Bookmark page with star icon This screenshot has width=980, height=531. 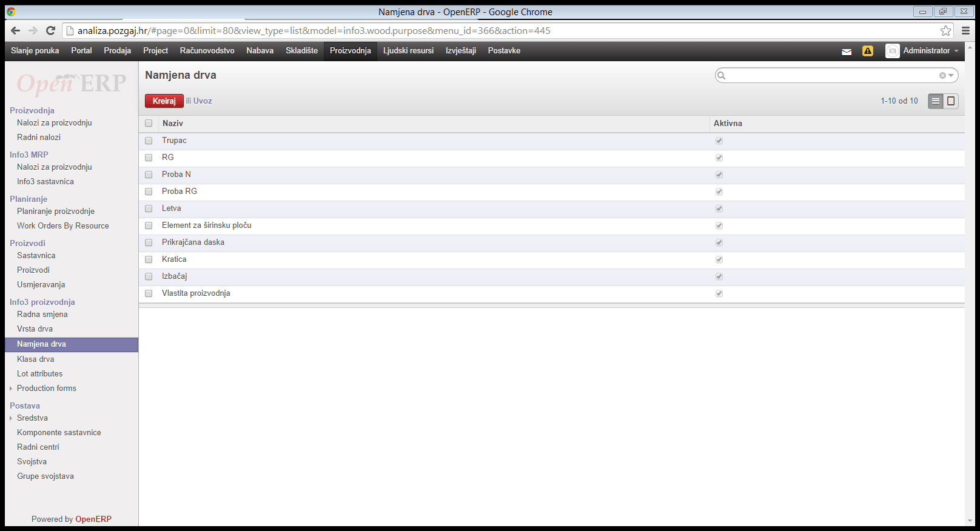(x=945, y=31)
